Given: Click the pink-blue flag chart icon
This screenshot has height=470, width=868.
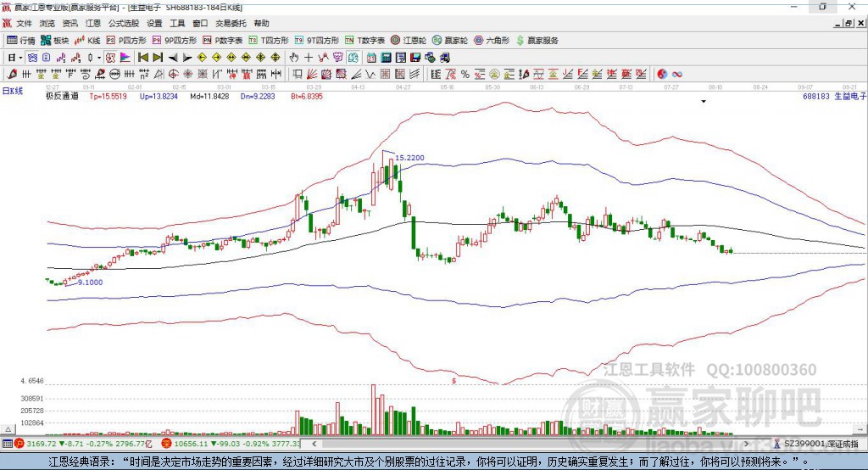Looking at the screenshot, I should click(x=125, y=58).
